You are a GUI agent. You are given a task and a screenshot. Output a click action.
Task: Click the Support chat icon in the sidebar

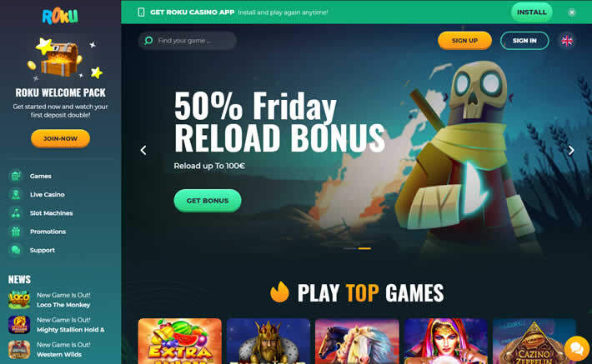(16, 250)
